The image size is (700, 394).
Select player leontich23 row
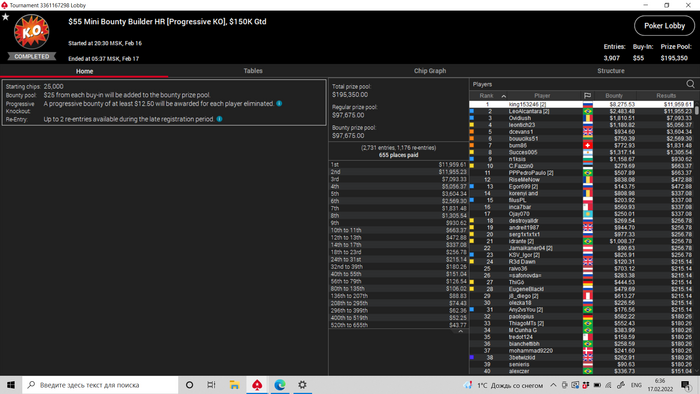(x=582, y=125)
